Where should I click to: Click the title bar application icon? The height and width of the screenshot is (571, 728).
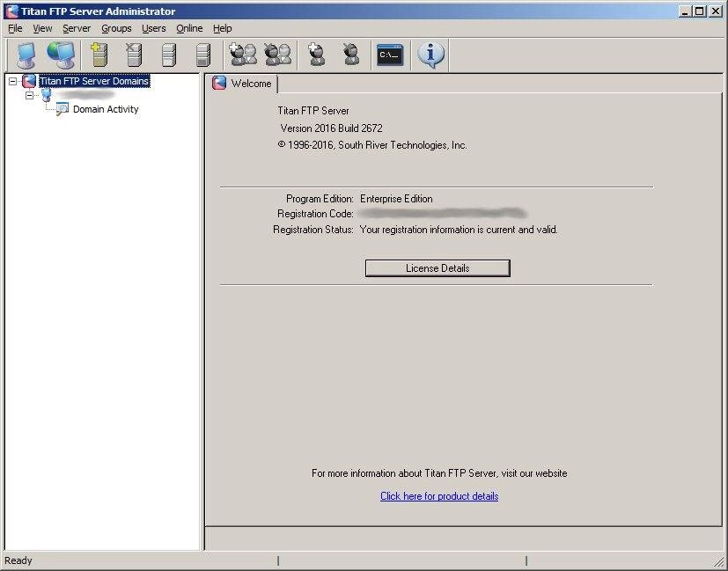[x=12, y=11]
